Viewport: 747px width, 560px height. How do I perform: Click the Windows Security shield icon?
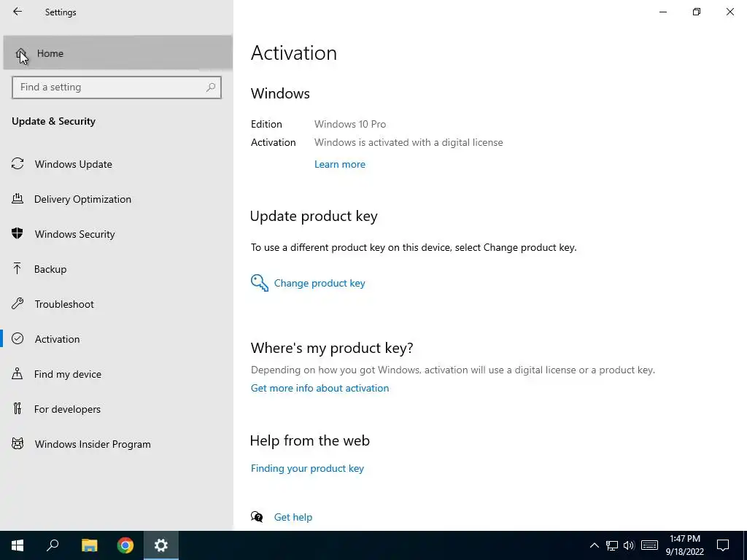click(x=18, y=234)
